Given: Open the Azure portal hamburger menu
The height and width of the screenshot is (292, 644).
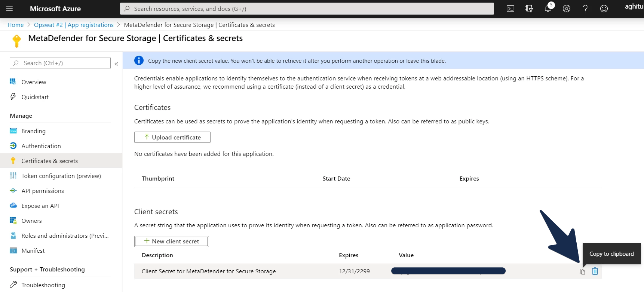Looking at the screenshot, I should click(9, 9).
